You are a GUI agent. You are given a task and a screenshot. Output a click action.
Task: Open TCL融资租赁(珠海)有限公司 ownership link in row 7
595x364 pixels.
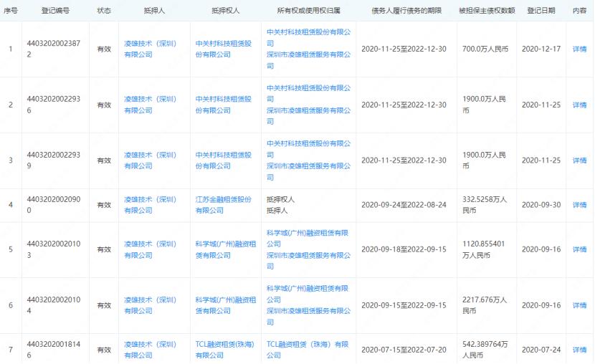coord(308,350)
